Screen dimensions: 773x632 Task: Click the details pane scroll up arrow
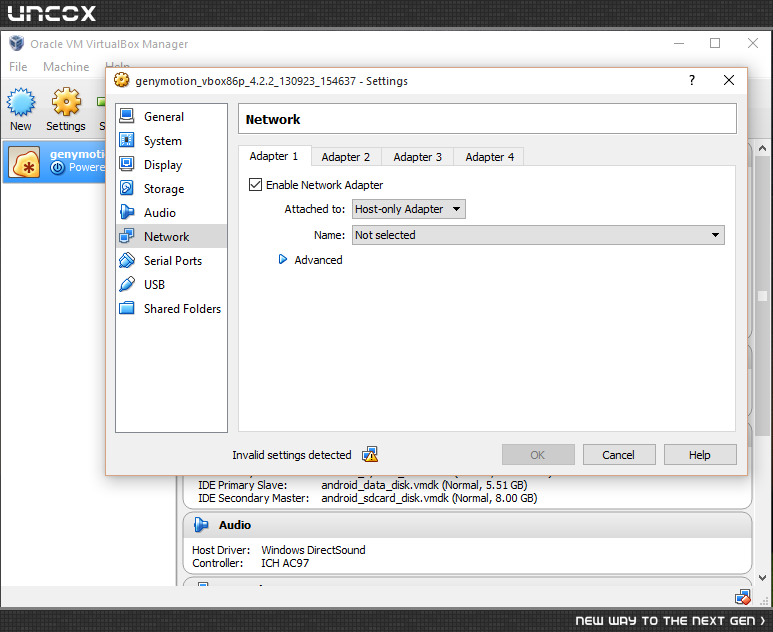click(x=762, y=148)
